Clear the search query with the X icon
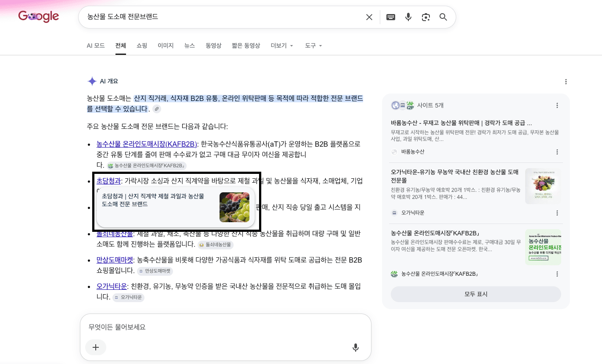The width and height of the screenshot is (602, 364). (x=369, y=17)
